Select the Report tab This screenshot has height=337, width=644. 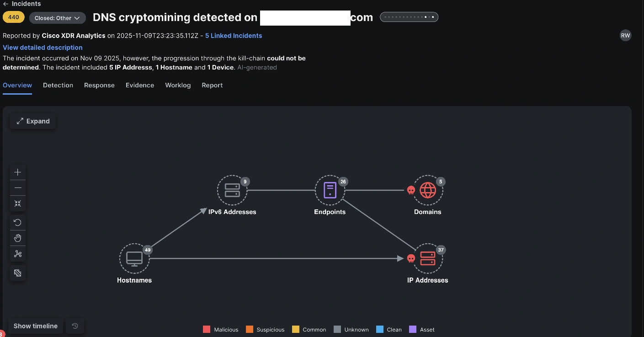212,85
